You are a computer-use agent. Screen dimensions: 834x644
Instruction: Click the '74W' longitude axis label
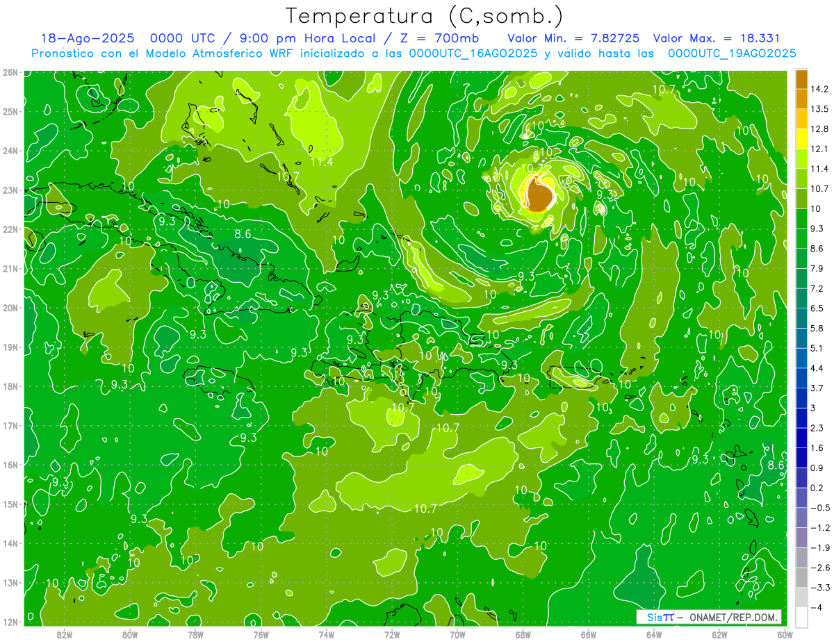[327, 634]
